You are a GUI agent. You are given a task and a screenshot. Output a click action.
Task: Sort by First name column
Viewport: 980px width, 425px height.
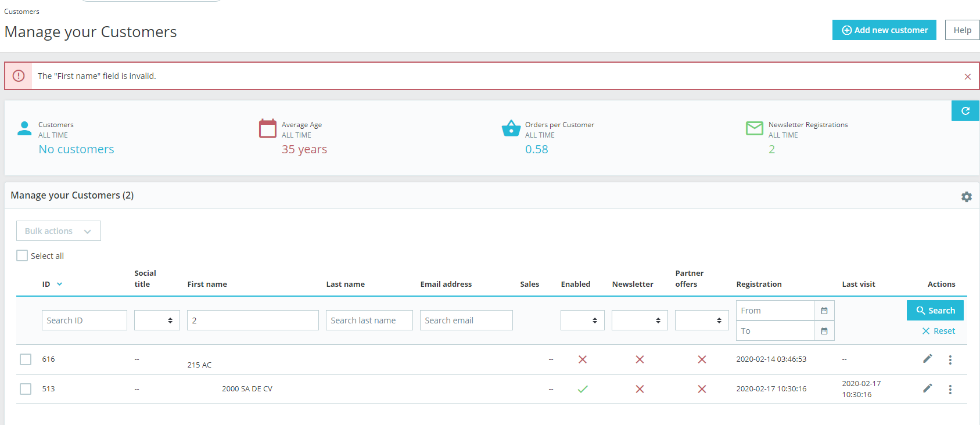[x=207, y=284]
